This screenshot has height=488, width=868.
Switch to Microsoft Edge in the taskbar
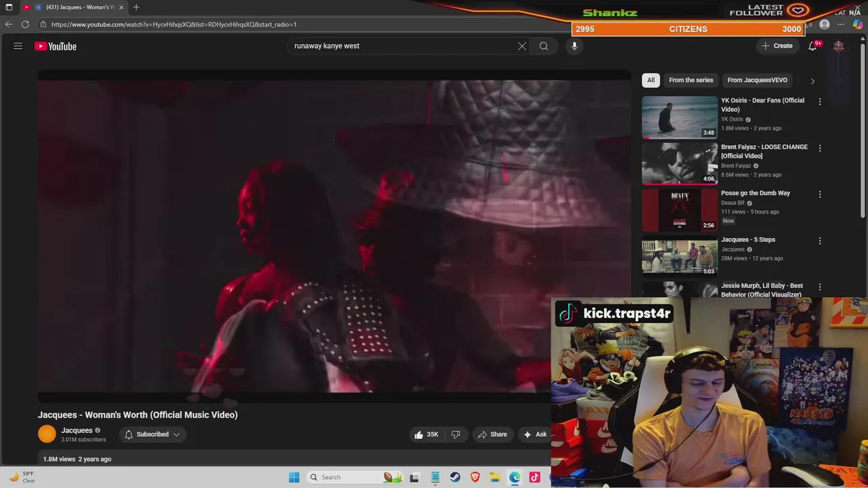click(x=515, y=477)
